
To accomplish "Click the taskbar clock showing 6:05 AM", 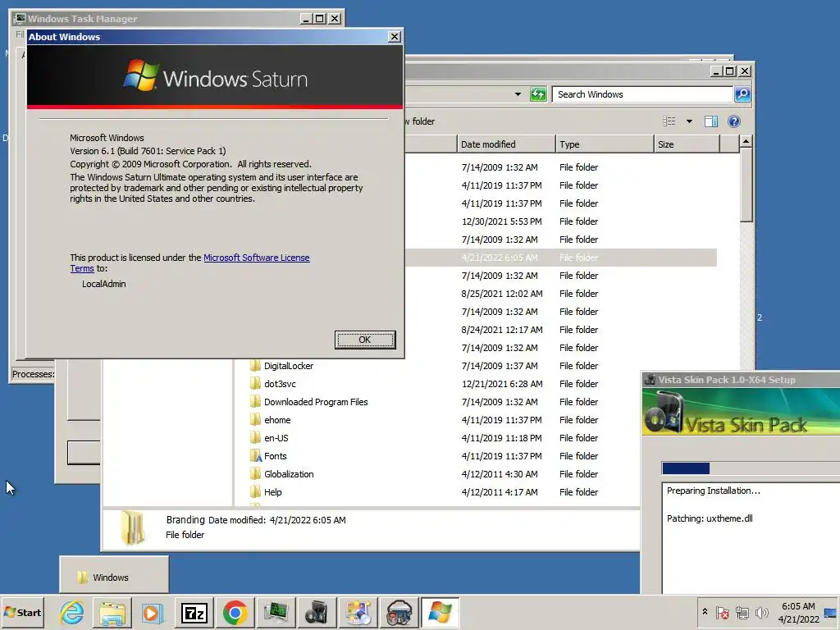I will click(x=798, y=613).
